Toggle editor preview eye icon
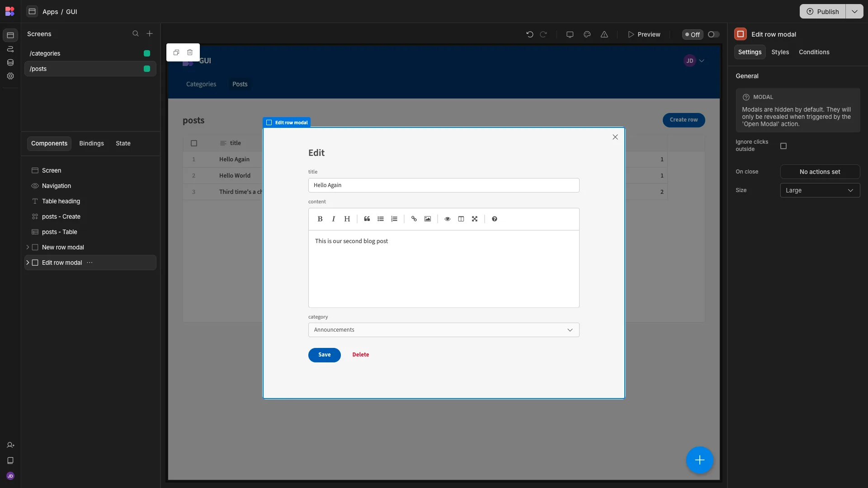The width and height of the screenshot is (868, 488). 447,219
